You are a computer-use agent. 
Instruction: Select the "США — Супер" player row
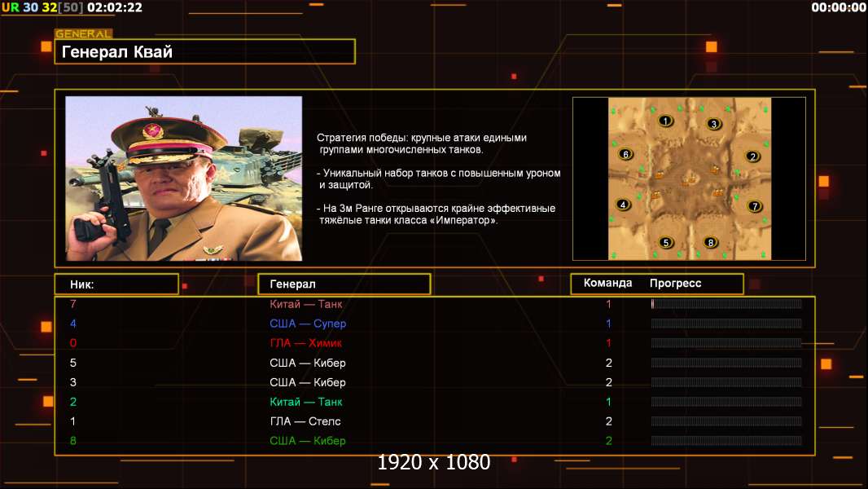click(308, 324)
